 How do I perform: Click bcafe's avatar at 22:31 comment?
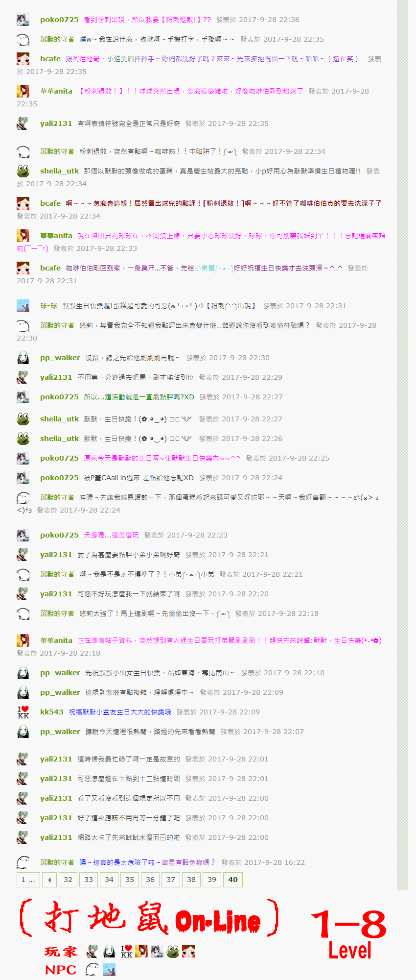[23, 268]
